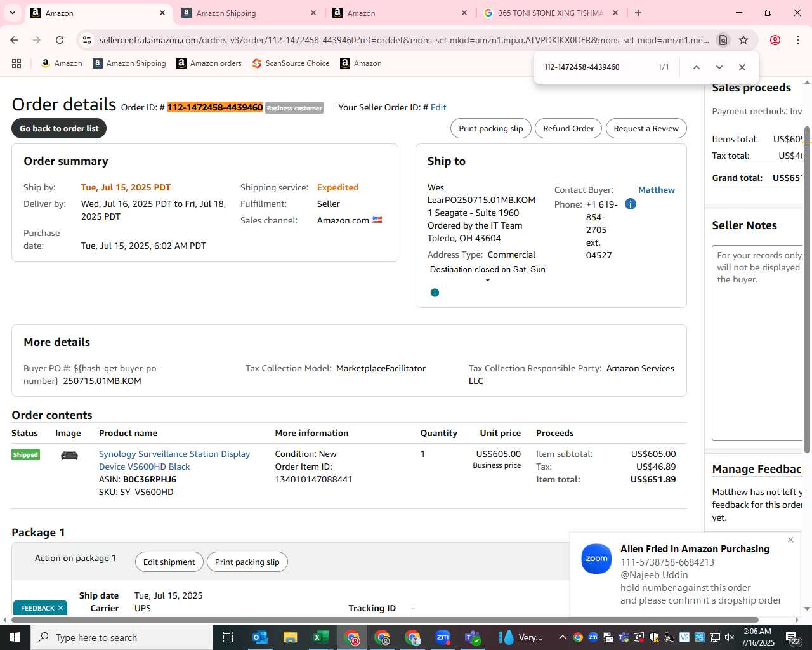Open ScanSource Choice bookmark
Screen dimensions: 812x650
click(291, 63)
